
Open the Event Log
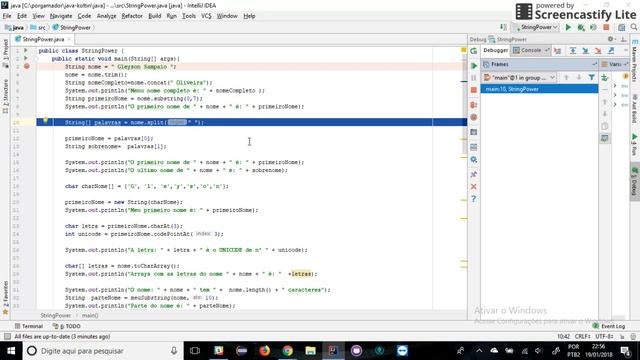click(609, 326)
